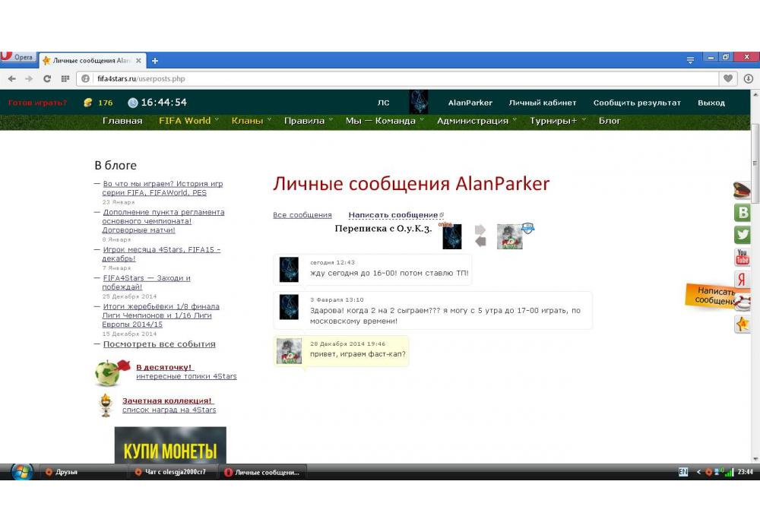Click the КУПИ МОНЕТЫ banner
Image resolution: width=760 pixels, height=532 pixels.
tap(170, 448)
